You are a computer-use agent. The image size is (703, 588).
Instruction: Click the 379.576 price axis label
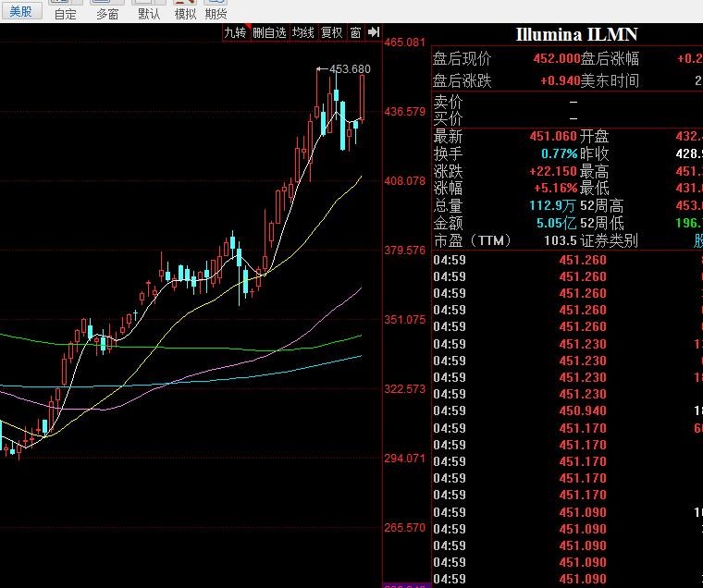404,251
